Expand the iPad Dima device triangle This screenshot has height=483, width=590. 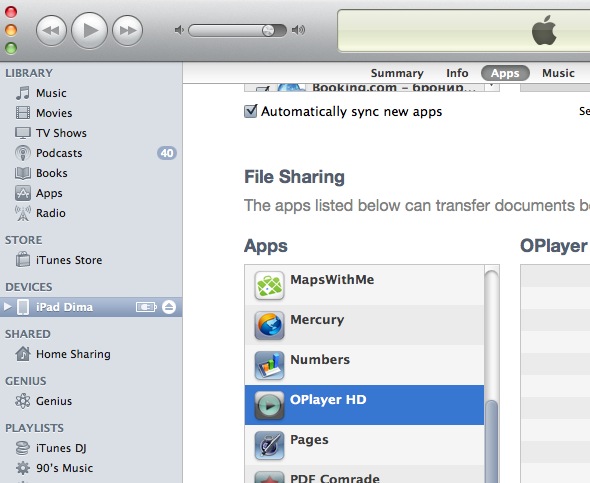coord(7,307)
